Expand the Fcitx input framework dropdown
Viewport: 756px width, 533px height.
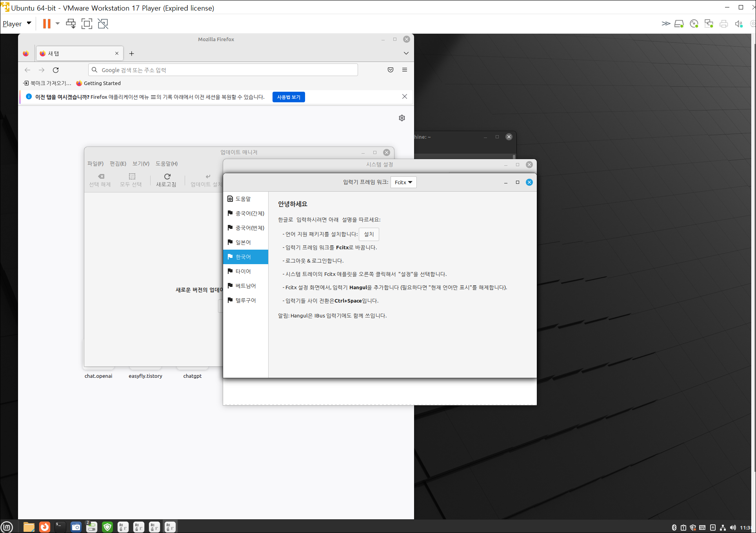pyautogui.click(x=403, y=182)
